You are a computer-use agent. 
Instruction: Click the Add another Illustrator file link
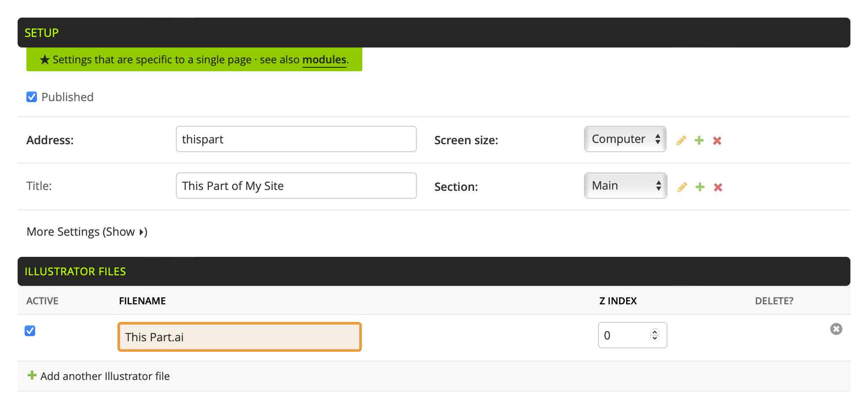(x=105, y=376)
